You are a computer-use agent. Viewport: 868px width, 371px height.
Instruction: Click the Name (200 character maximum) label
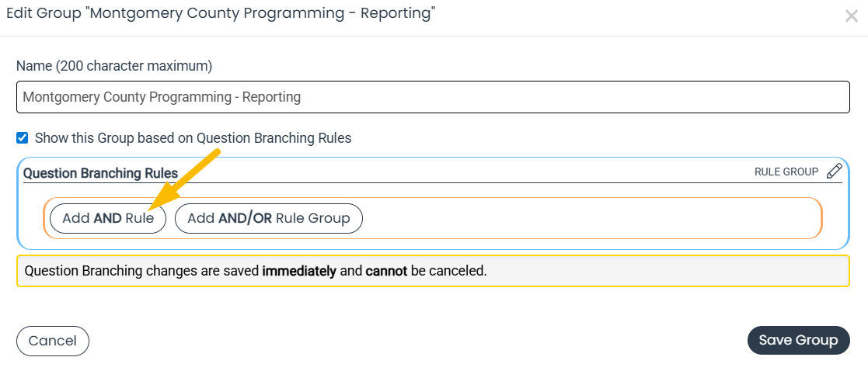114,66
